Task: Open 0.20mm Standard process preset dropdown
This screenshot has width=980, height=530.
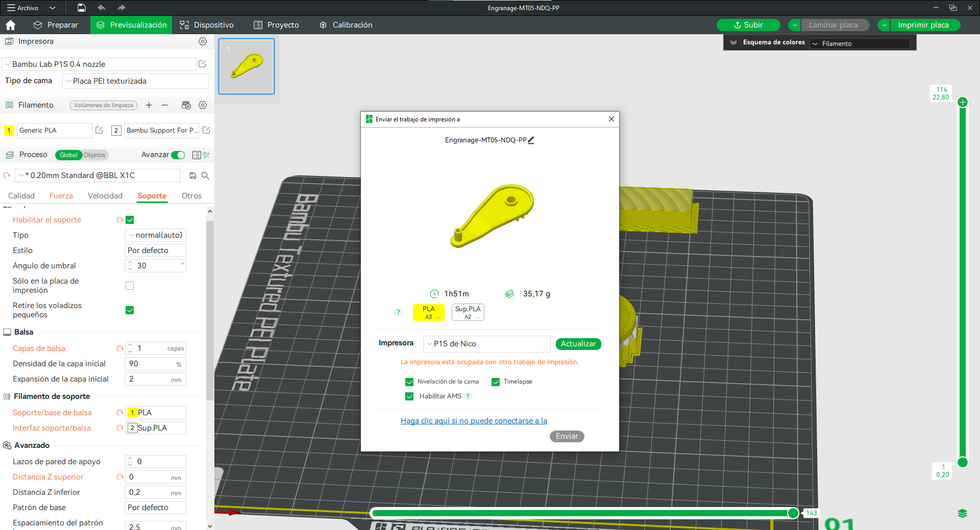Action: tap(97, 175)
